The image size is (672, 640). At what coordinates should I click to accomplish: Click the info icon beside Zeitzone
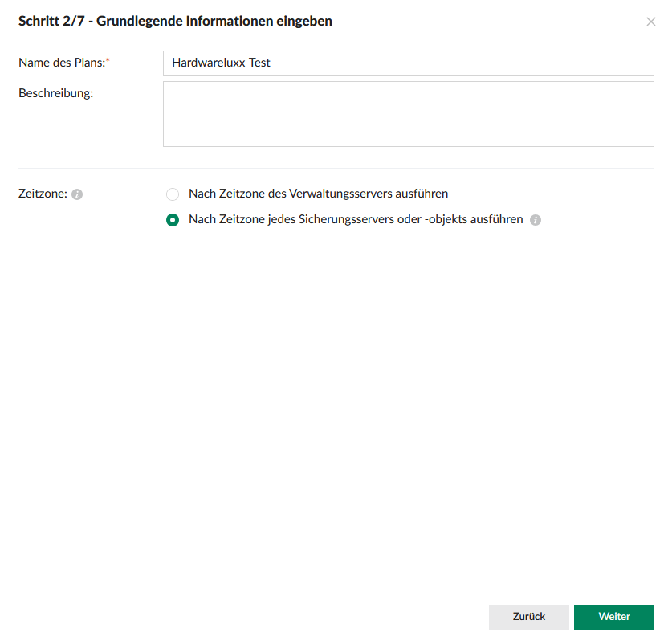coord(77,194)
